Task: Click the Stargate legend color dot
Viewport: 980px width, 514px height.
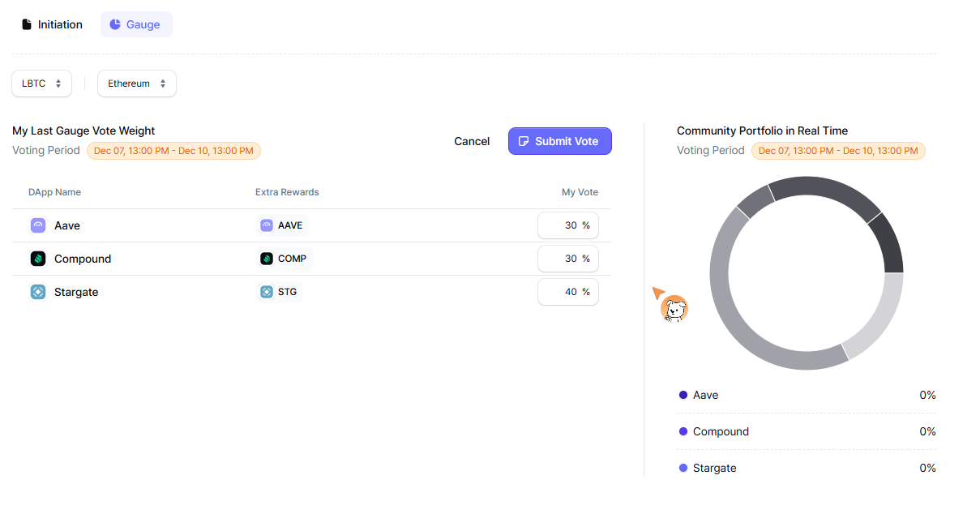Action: 683,468
